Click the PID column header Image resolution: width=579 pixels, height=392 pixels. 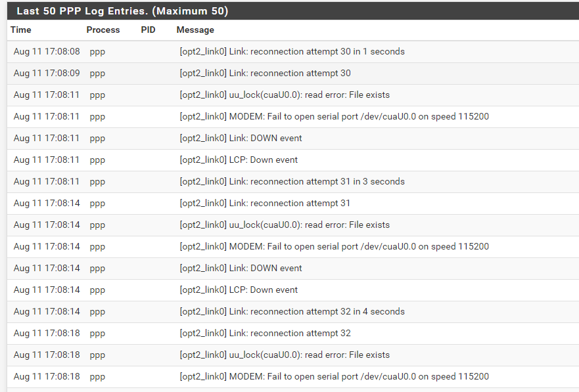coord(148,30)
